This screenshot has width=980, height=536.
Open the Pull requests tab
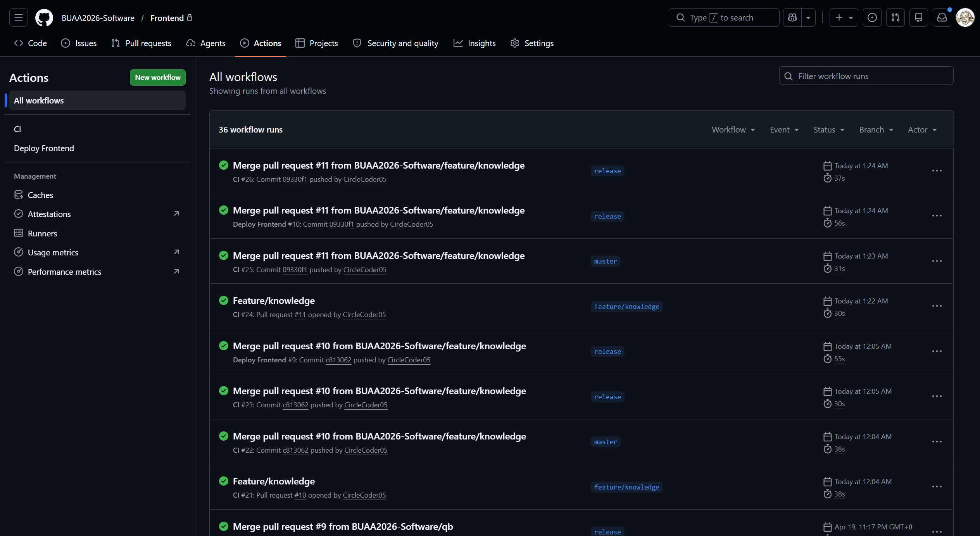click(141, 43)
